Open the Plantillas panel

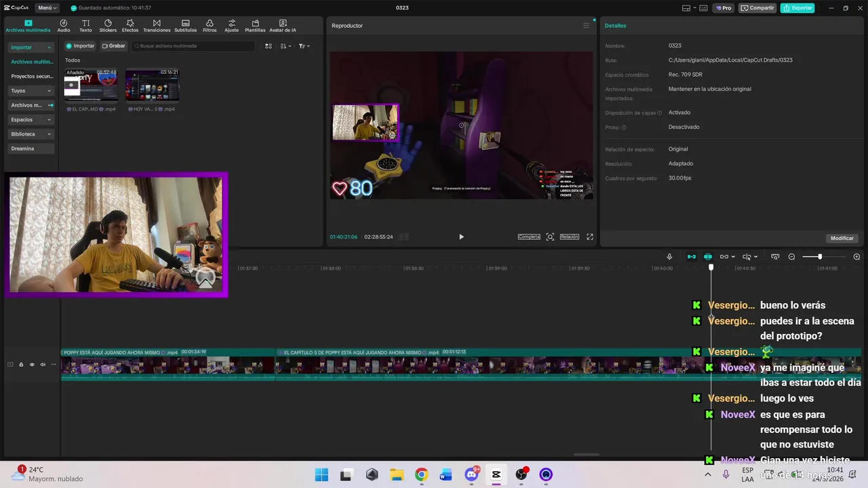pos(255,26)
